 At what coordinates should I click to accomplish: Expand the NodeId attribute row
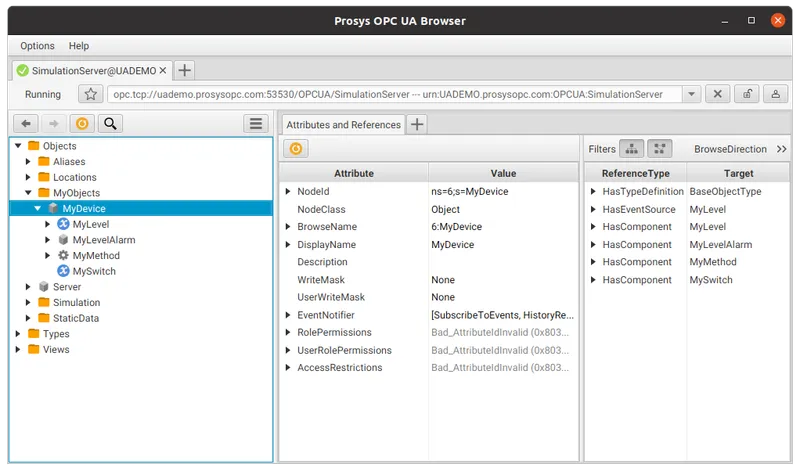pos(288,191)
